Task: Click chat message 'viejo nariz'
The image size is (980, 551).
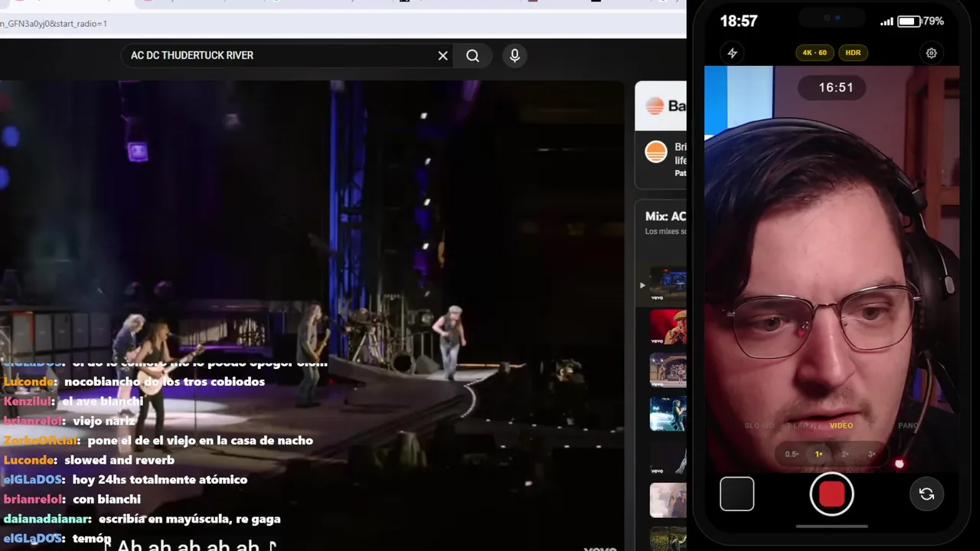Action: pyautogui.click(x=103, y=421)
